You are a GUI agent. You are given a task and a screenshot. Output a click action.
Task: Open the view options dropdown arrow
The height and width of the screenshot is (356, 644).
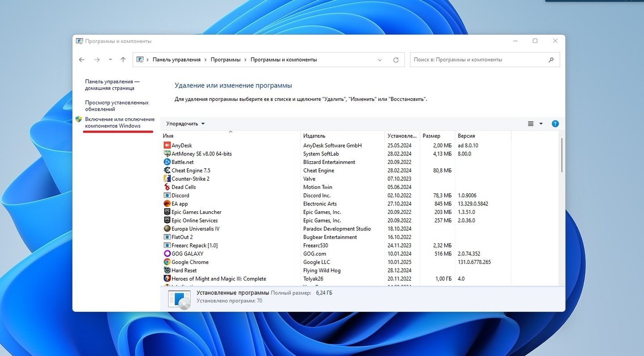pos(541,124)
